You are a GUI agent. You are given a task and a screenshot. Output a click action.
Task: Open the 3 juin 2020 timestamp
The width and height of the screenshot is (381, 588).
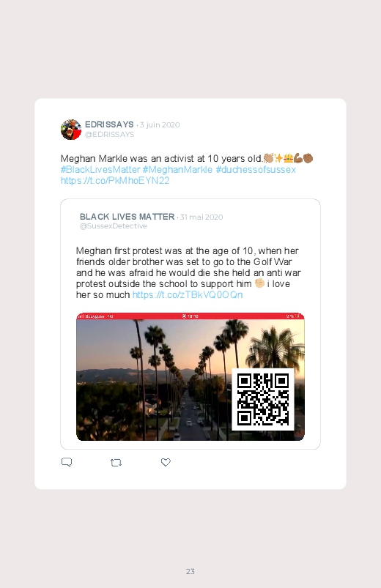[x=160, y=124]
